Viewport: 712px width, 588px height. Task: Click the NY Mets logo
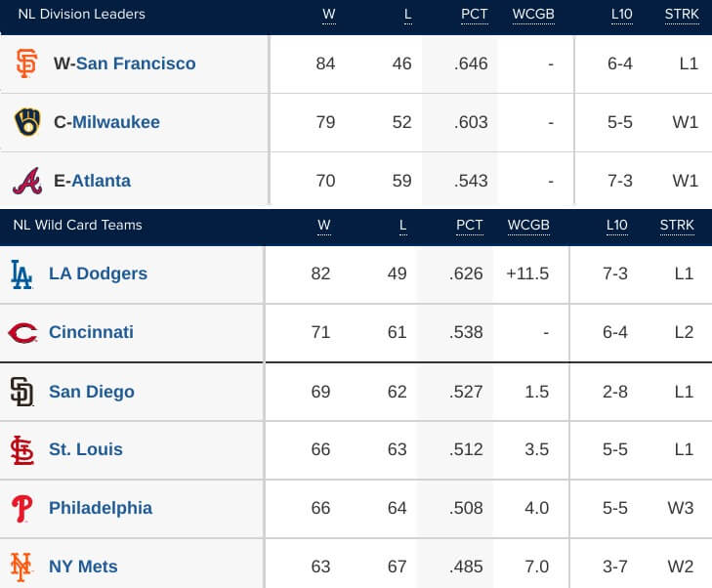point(21,567)
